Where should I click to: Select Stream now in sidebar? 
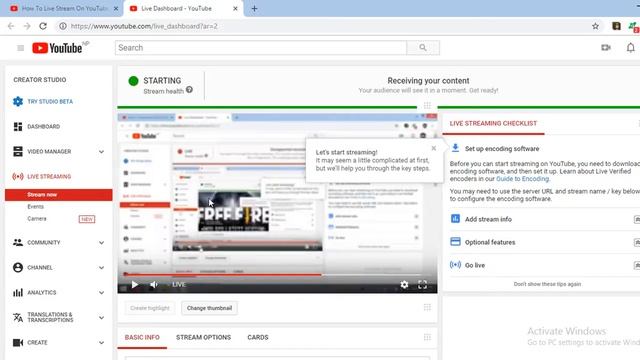59,195
